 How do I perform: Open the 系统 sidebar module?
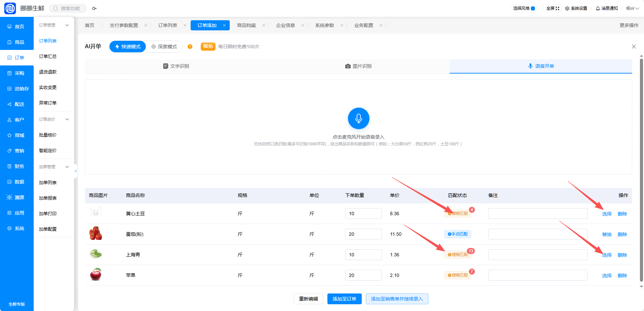tap(17, 228)
